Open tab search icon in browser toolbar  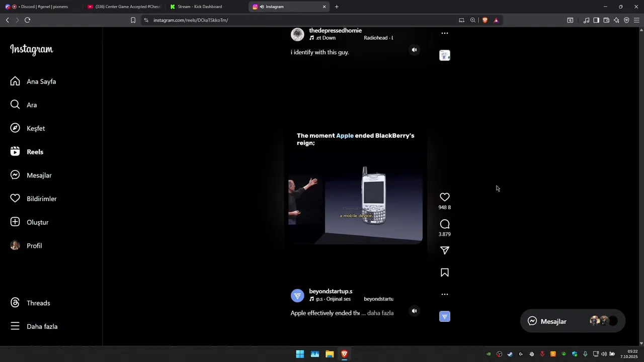pos(570,20)
